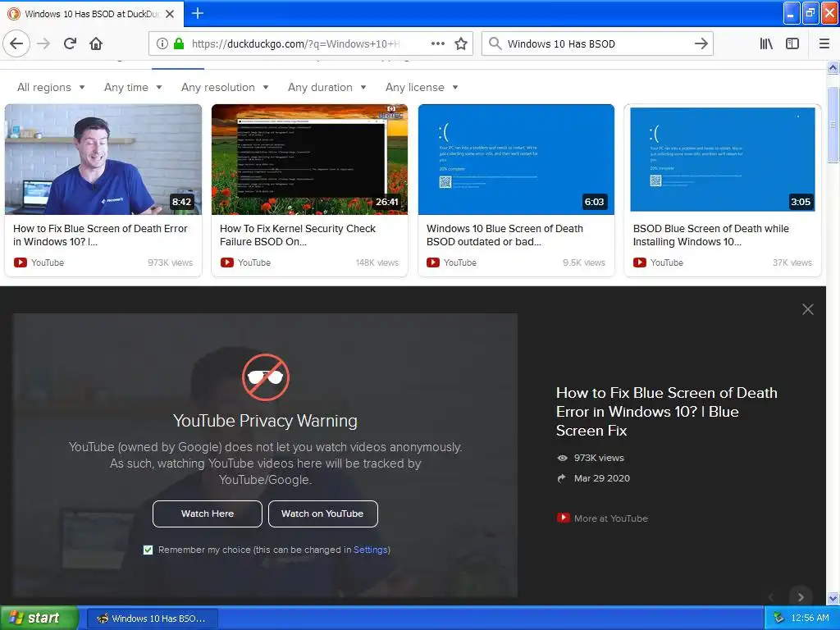
Task: Close the Windows 10 Has BSOD tab
Action: point(170,14)
